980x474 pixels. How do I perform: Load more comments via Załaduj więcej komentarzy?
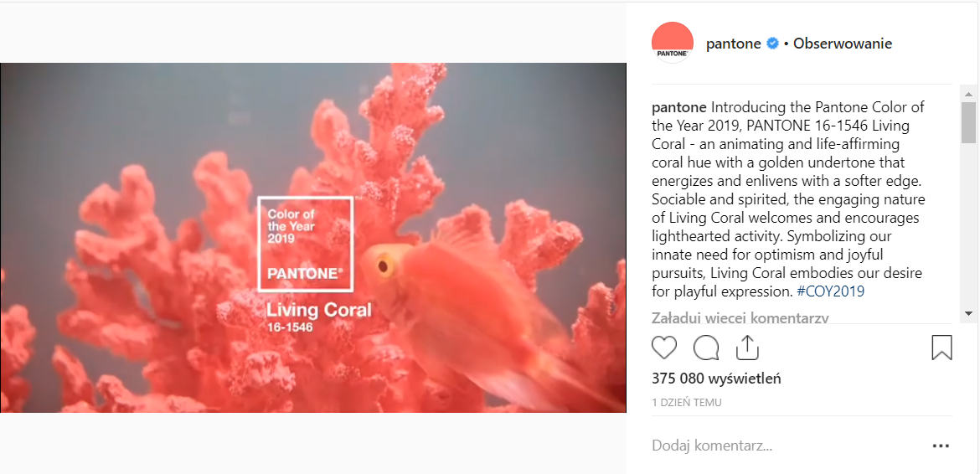coord(740,318)
